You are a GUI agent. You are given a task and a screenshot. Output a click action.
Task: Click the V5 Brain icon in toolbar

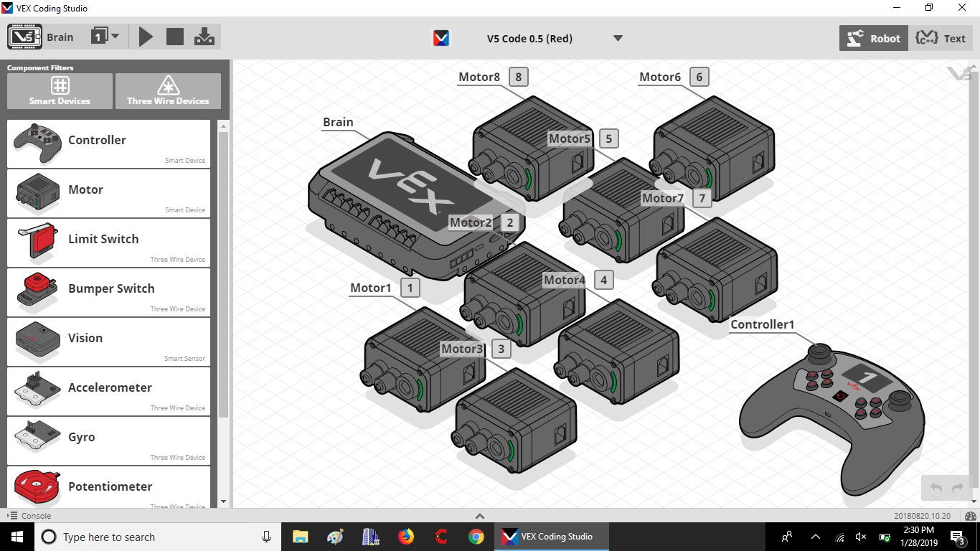click(24, 37)
